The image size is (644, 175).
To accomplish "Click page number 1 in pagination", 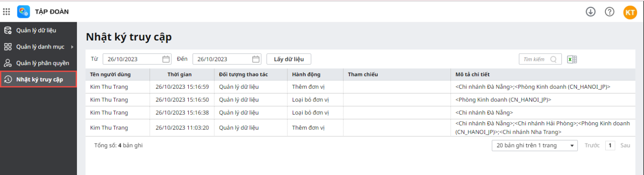I will pos(610,145).
